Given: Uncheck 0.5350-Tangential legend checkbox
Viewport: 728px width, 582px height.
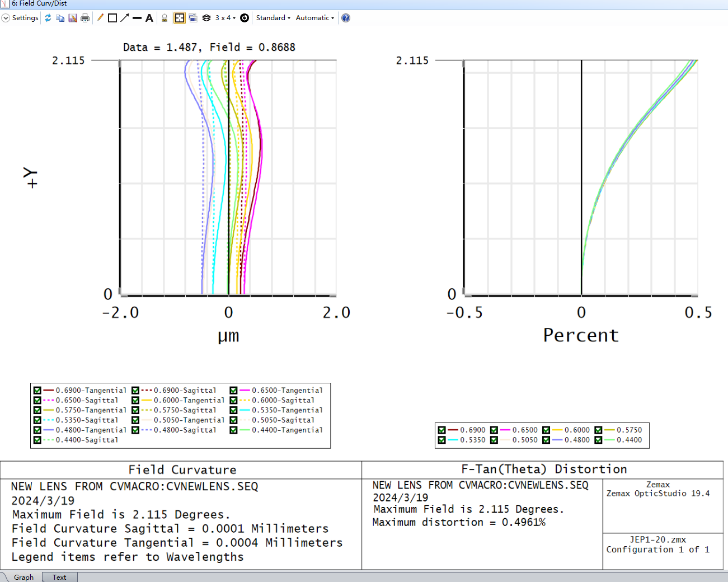Looking at the screenshot, I should (x=234, y=410).
